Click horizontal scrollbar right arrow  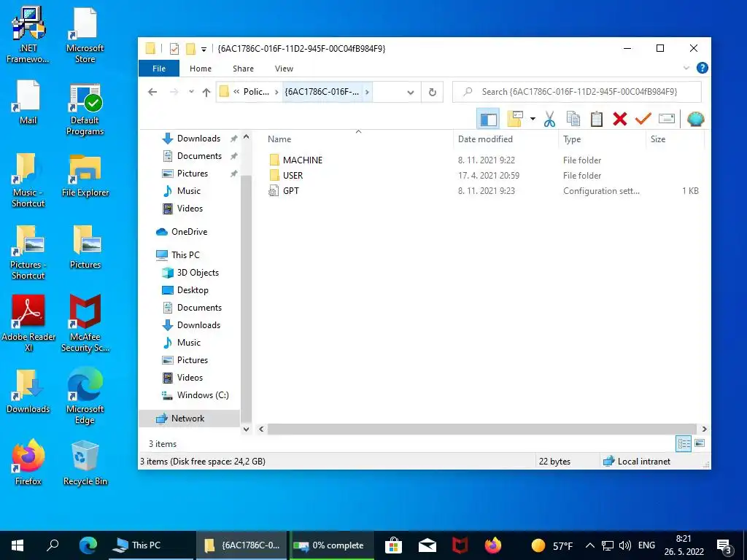[x=704, y=429]
